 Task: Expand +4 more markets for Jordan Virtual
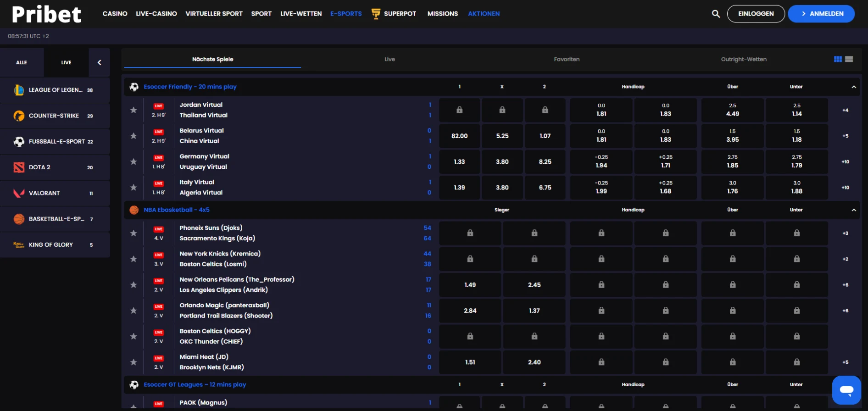tap(845, 110)
